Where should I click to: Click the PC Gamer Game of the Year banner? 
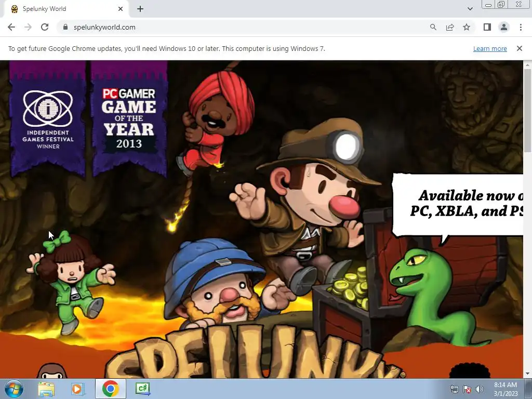coord(129,119)
